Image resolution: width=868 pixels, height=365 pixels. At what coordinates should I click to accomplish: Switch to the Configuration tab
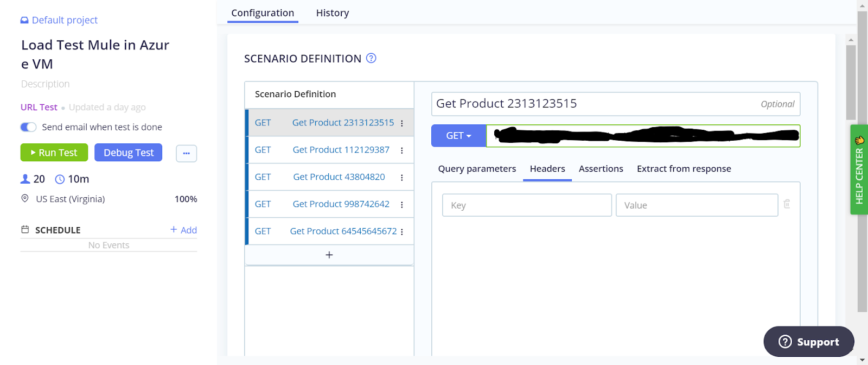coord(263,13)
